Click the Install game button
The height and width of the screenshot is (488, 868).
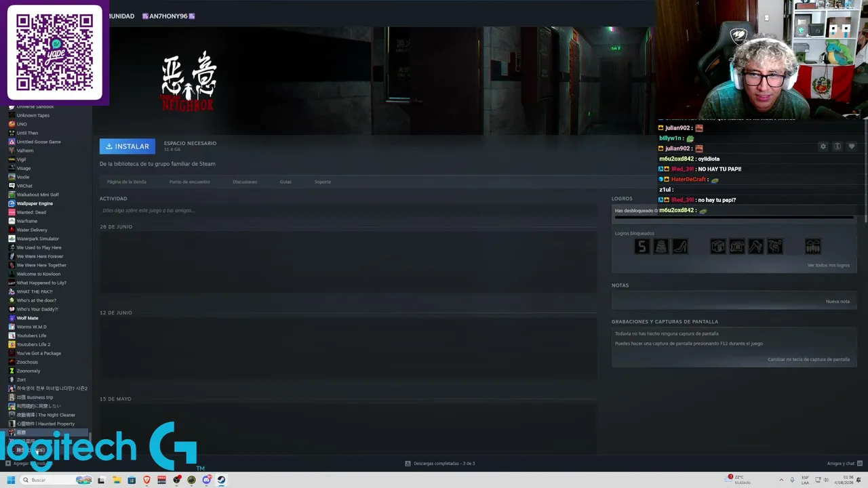point(127,146)
